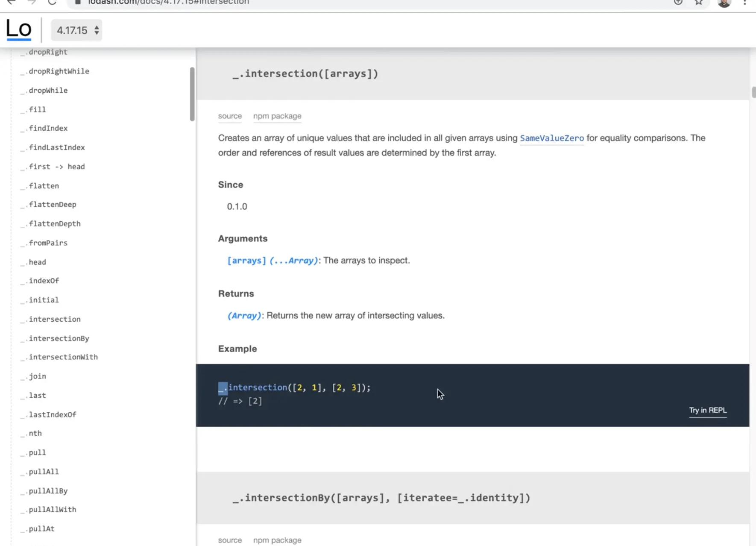756x546 pixels.
Task: Click the Try in REPL button
Action: pyautogui.click(x=707, y=410)
